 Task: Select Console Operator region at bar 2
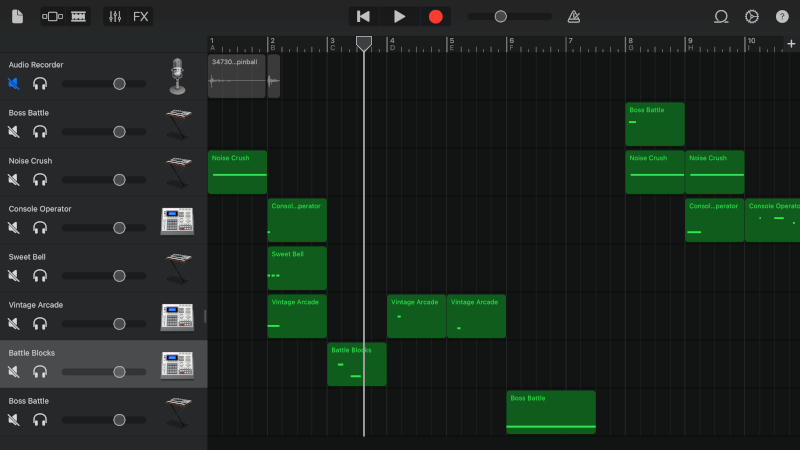coord(297,220)
